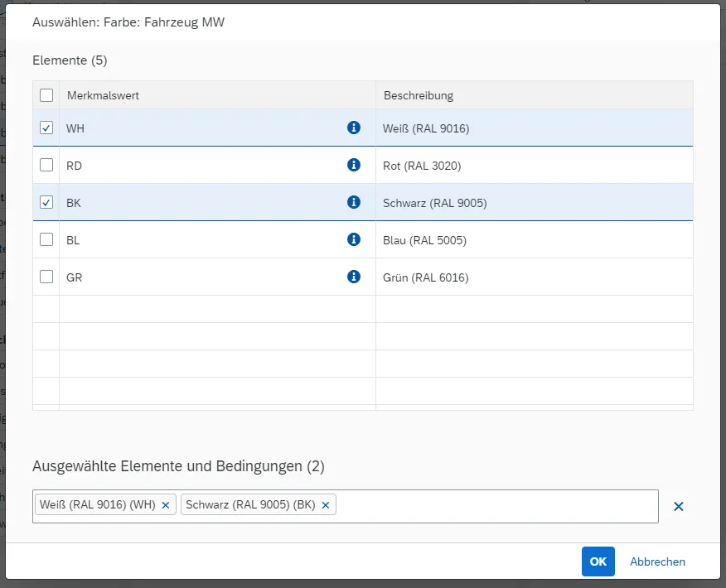
Task: Click the info icon for WH
Action: click(x=354, y=128)
